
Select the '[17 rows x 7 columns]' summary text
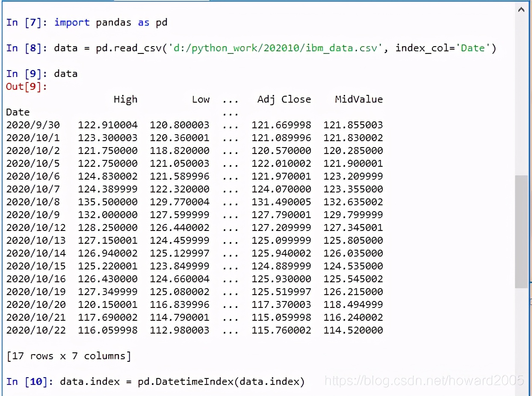tap(68, 356)
